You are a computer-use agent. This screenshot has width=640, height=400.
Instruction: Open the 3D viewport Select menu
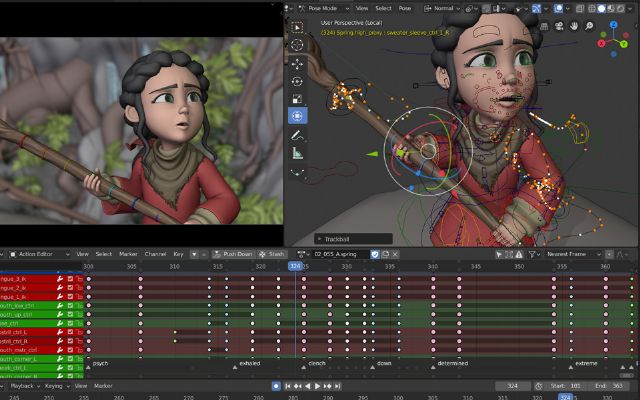pyautogui.click(x=383, y=9)
